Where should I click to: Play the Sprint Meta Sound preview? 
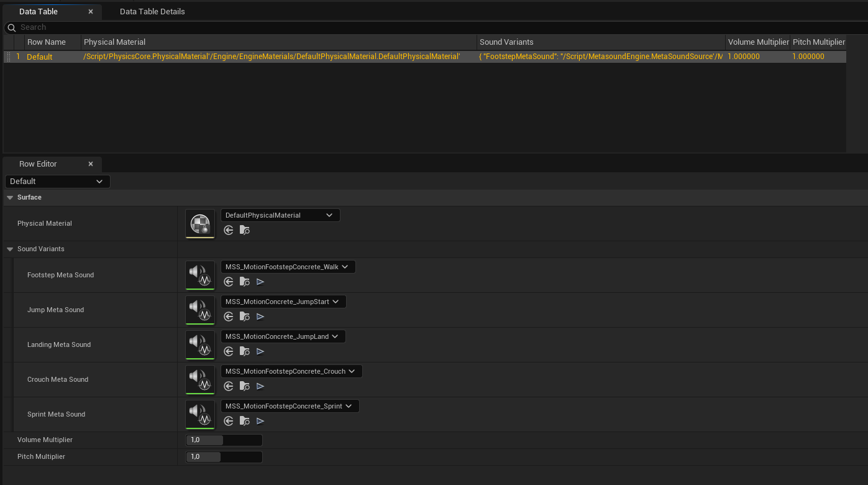[260, 421]
